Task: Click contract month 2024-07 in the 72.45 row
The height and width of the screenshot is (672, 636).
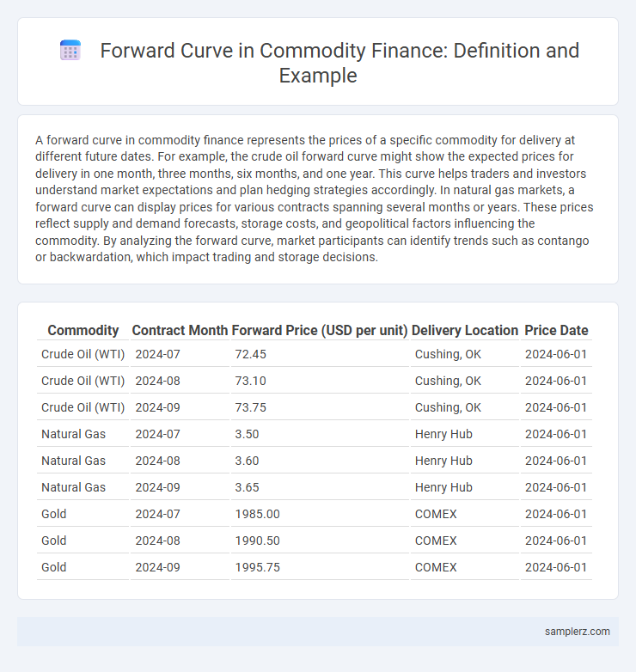Action: click(x=158, y=354)
